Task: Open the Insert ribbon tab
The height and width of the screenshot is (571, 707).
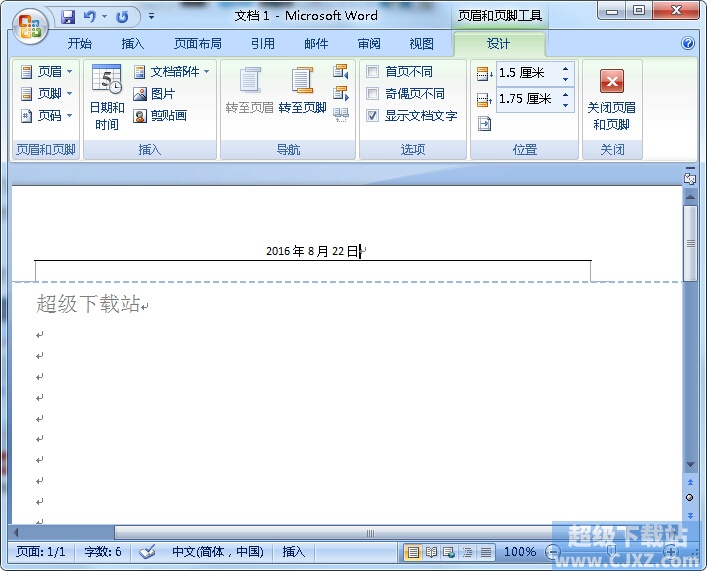Action: pyautogui.click(x=132, y=44)
